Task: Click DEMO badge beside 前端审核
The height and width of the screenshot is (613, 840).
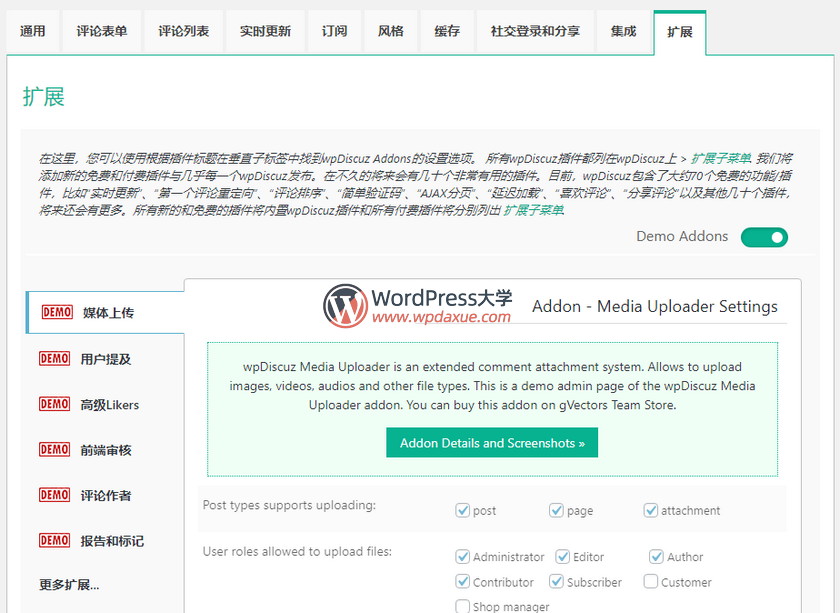Action: pos(54,450)
